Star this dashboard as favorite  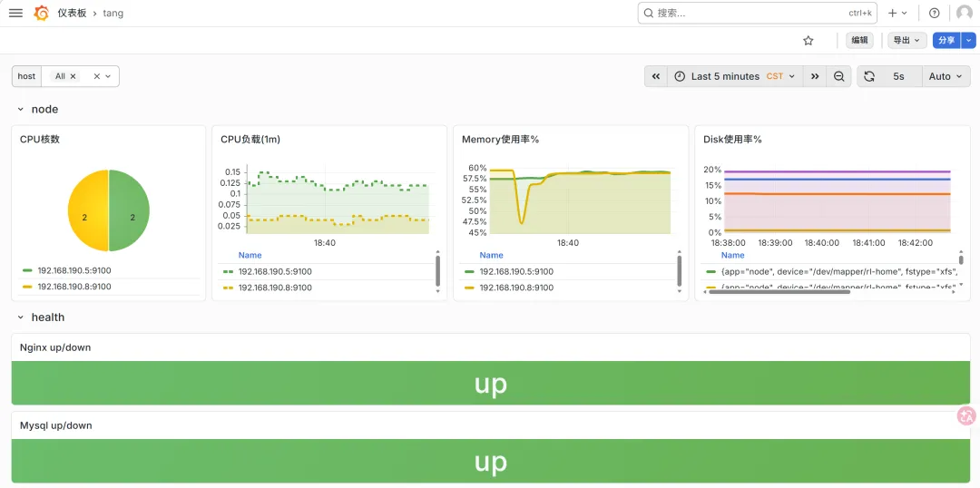(808, 41)
